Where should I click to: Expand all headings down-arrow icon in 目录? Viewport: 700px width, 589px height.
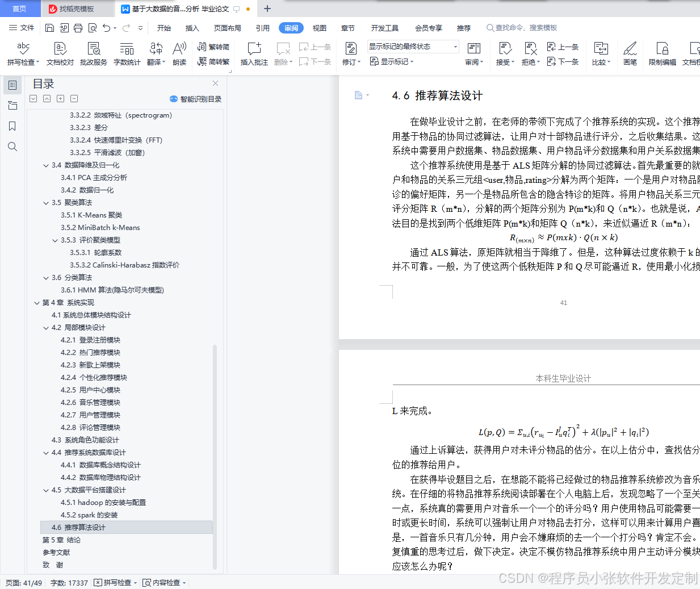point(33,99)
